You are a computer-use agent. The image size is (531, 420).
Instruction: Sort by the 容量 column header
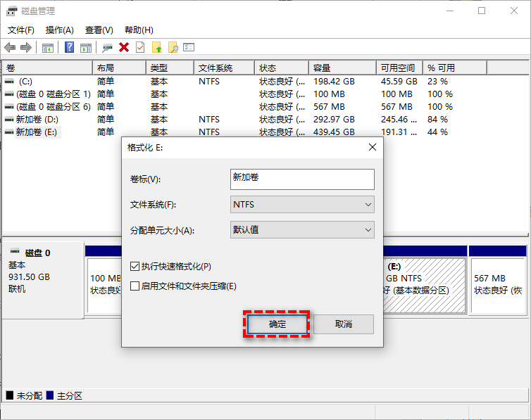tap(343, 68)
